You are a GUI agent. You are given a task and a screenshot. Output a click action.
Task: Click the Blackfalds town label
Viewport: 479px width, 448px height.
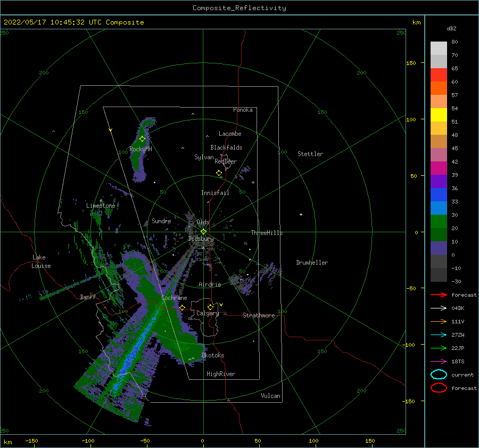(226, 148)
